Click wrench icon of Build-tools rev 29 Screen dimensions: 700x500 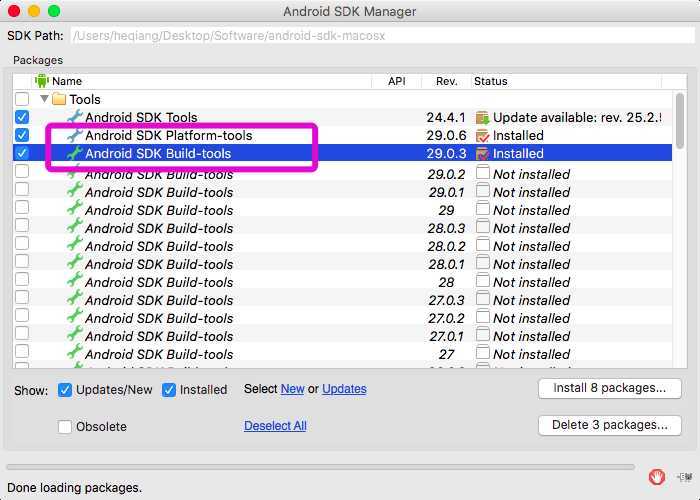75,209
